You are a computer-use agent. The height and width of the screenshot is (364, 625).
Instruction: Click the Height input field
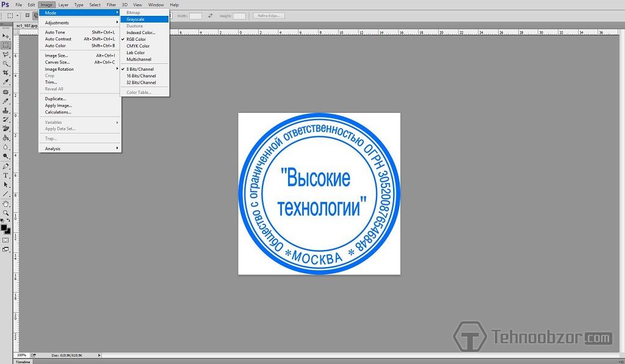[x=239, y=15]
